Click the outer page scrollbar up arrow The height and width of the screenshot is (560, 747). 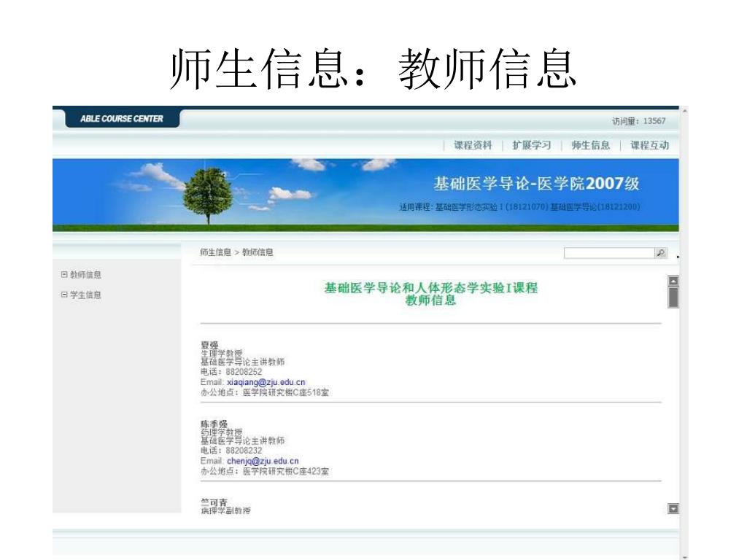pos(684,111)
